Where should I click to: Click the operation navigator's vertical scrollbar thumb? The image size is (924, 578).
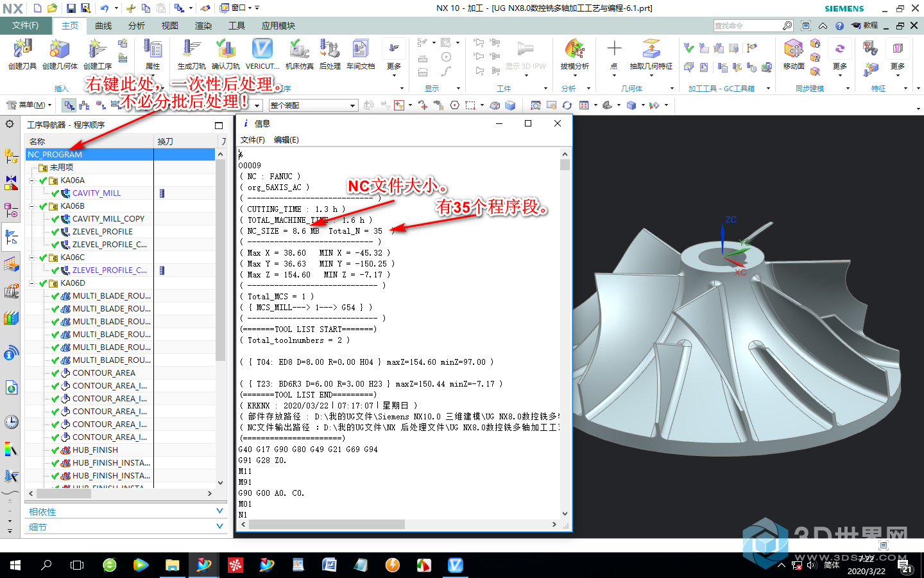(x=221, y=261)
